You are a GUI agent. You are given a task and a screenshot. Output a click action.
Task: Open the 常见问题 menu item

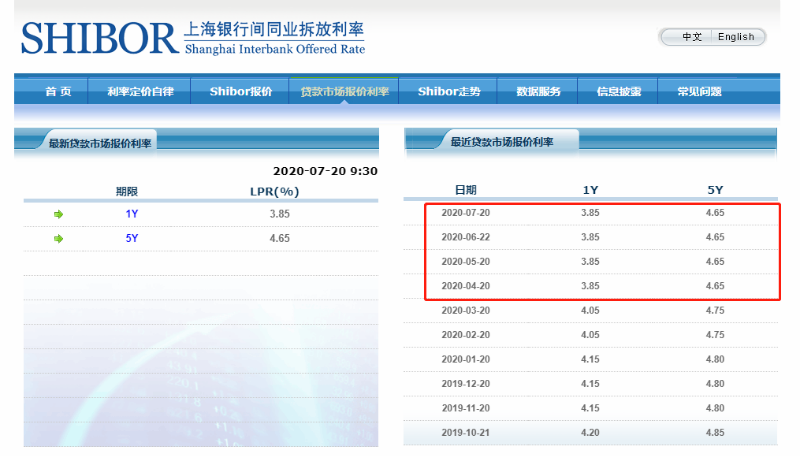click(699, 91)
